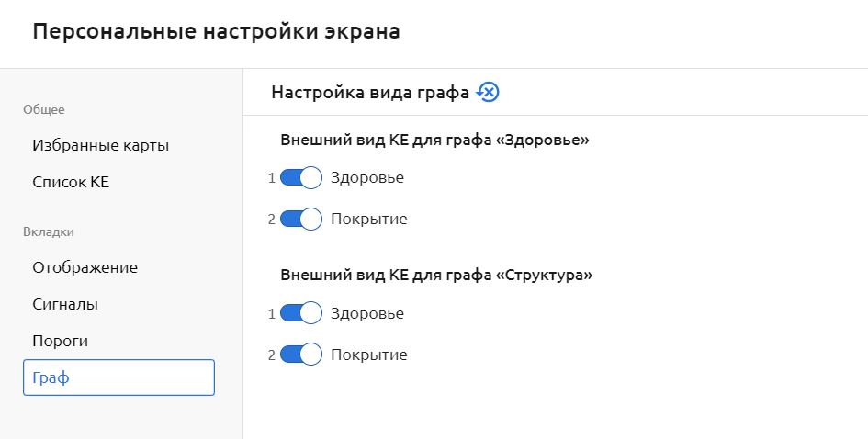Click the Персональные настройки экрана title
Viewport: 868px width, 439px height.
216,32
